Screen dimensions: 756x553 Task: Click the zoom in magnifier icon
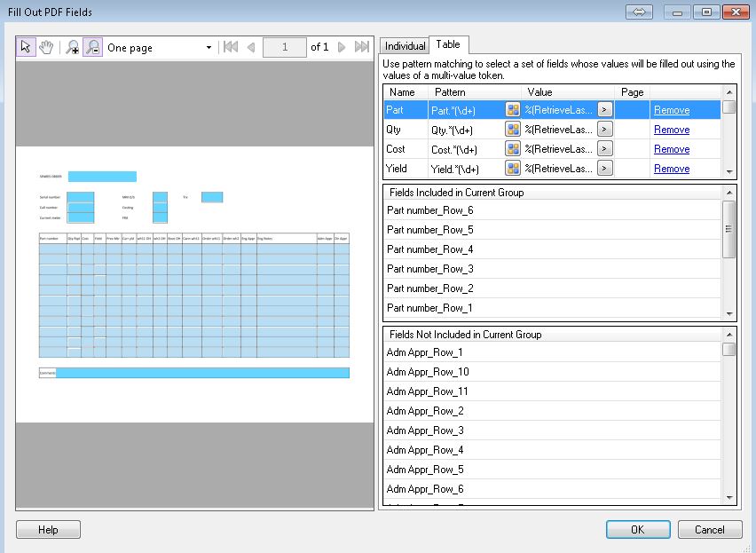[x=73, y=47]
